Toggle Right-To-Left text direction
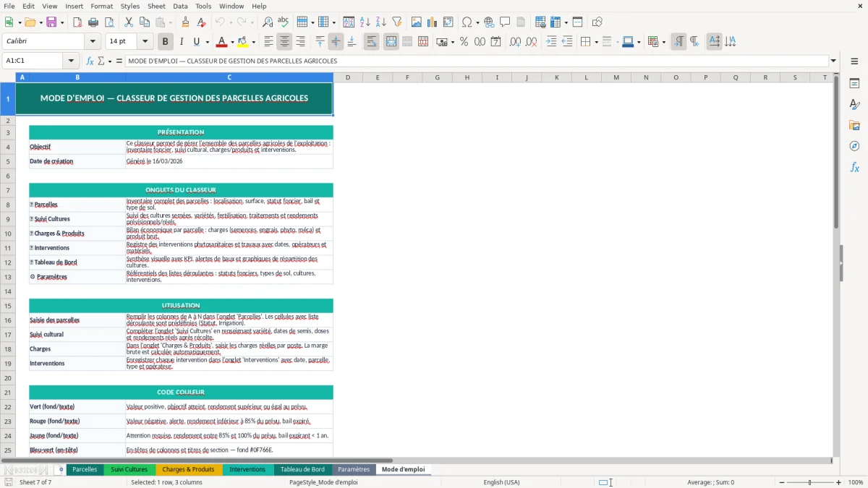This screenshot has width=868, height=488. click(x=694, y=42)
